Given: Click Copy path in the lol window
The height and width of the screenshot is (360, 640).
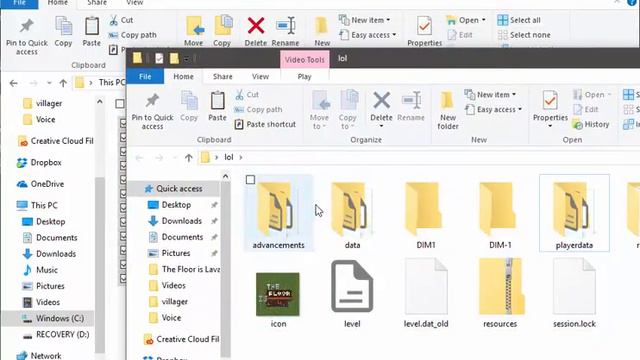Looking at the screenshot, I should pos(258,109).
